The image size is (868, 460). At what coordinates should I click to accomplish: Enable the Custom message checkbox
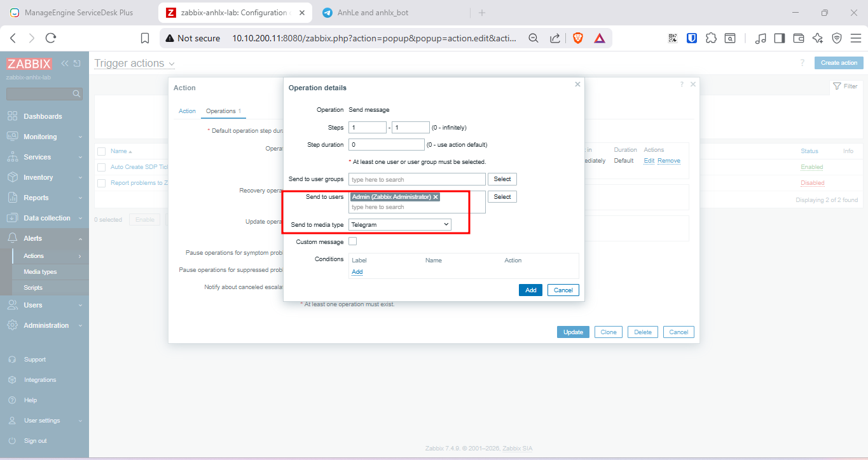(353, 241)
